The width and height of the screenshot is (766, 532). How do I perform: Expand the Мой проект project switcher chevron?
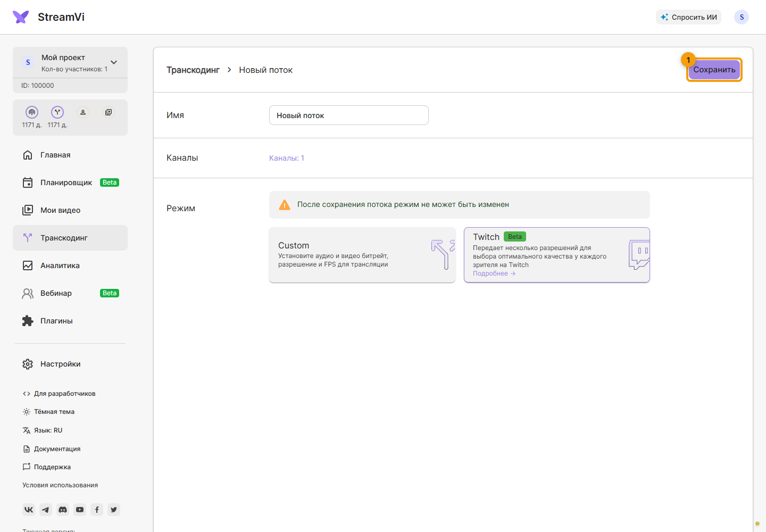114,62
